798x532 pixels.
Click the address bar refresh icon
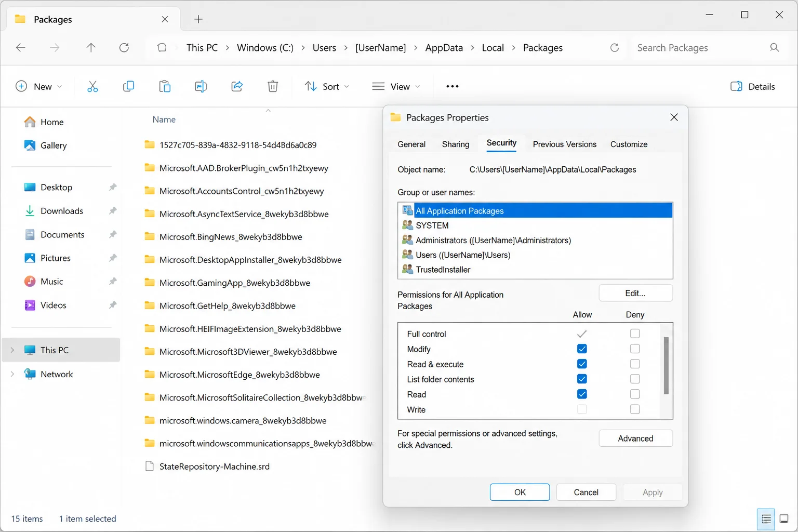click(615, 48)
